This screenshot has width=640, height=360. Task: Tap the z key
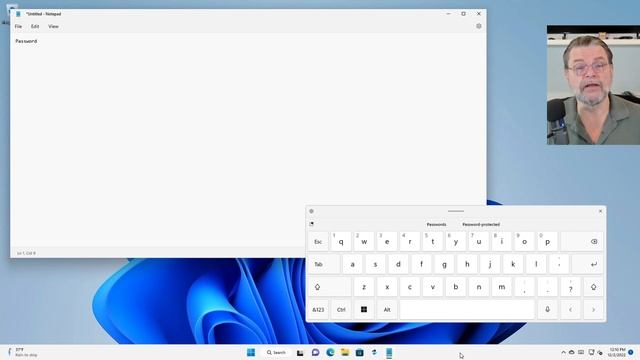[x=364, y=287]
